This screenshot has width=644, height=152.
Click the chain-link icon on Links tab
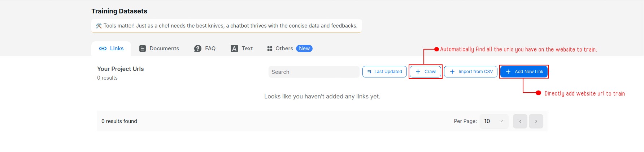[x=103, y=48]
